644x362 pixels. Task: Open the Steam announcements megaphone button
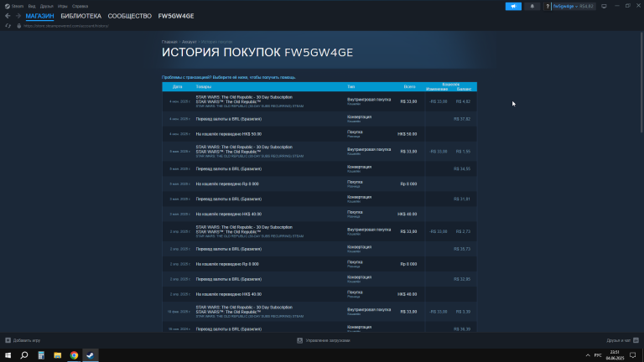[x=513, y=6]
